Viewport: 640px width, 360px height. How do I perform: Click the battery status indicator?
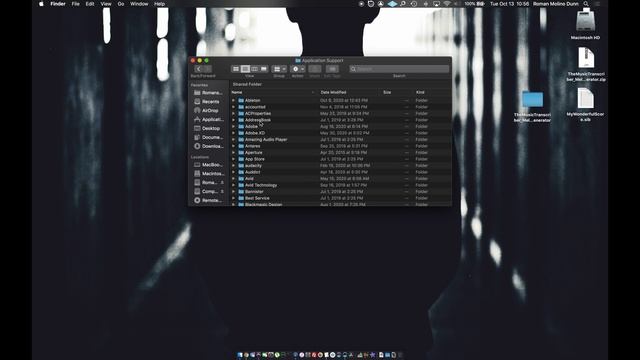[x=474, y=4]
